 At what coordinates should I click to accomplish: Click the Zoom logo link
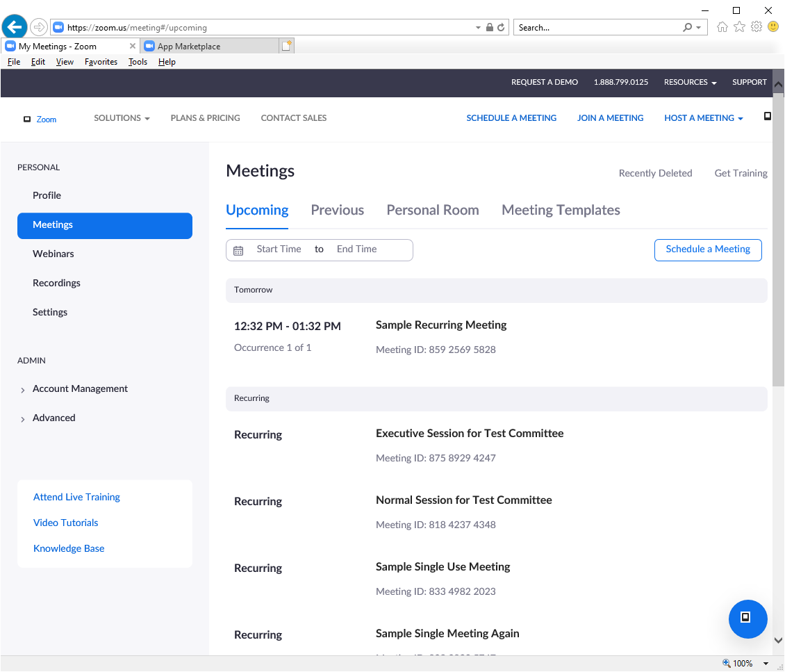pos(40,119)
